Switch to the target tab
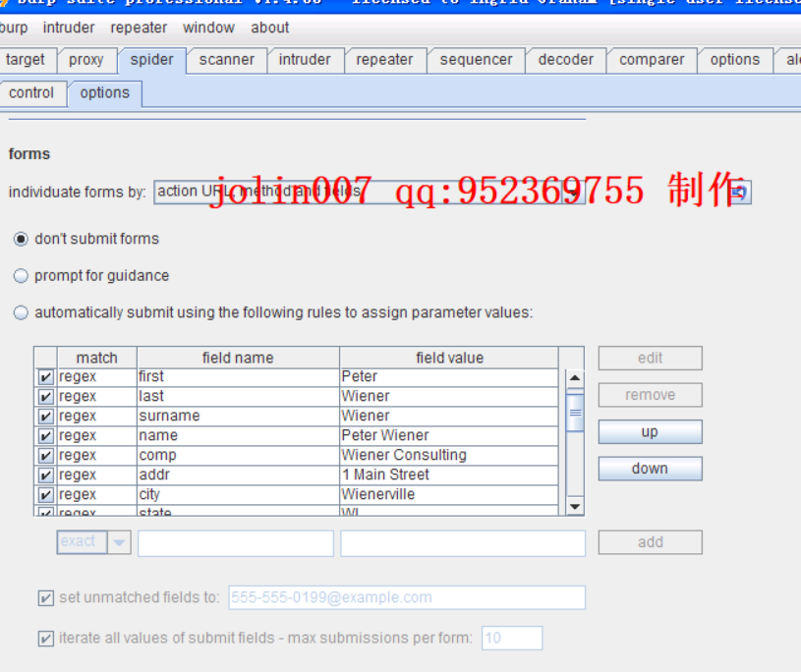The width and height of the screenshot is (801, 672). click(x=26, y=60)
